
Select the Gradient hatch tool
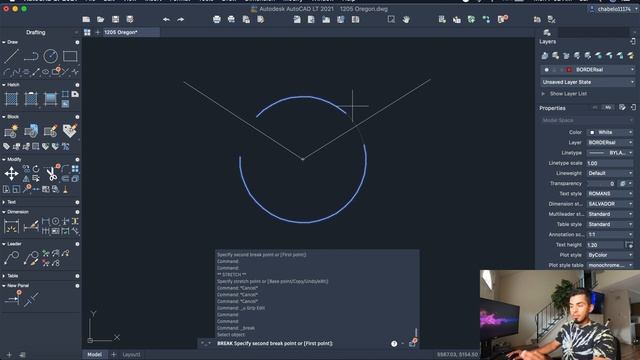[x=51, y=99]
